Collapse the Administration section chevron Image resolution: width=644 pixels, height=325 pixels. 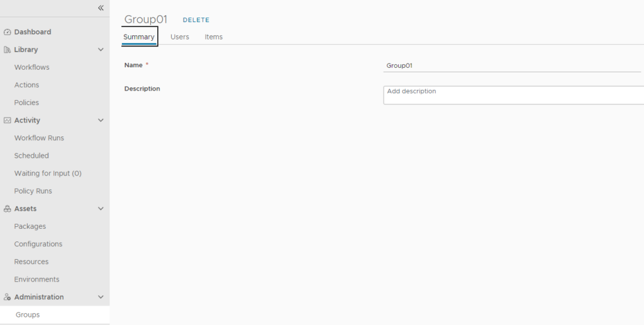(101, 297)
